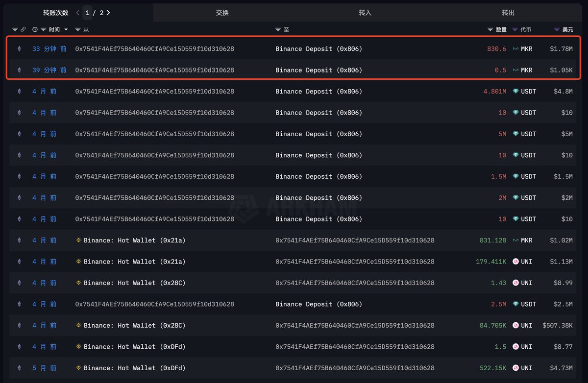Click UNI token icon in 522.15K row
This screenshot has width=588, height=383.
pyautogui.click(x=515, y=368)
